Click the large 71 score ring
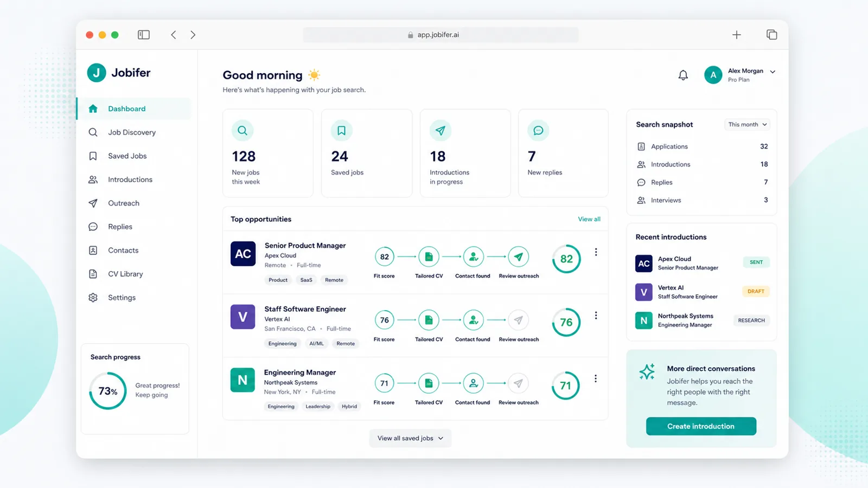 (x=566, y=386)
